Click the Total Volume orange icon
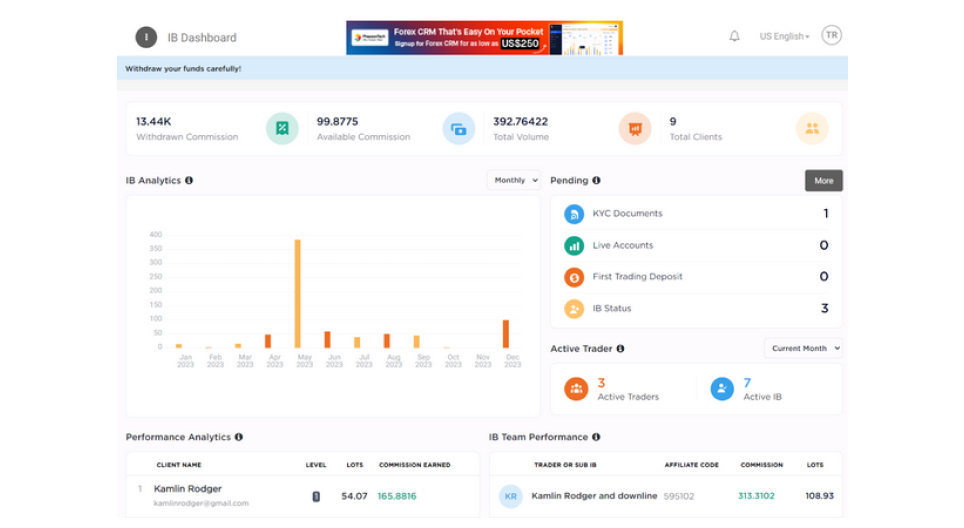The width and height of the screenshot is (964, 528). click(635, 128)
